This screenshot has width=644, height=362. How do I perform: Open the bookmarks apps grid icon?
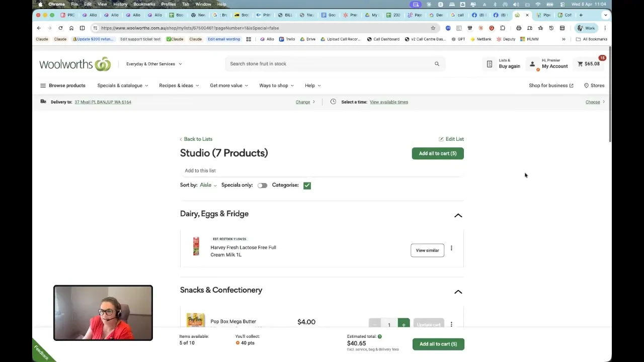click(x=249, y=39)
